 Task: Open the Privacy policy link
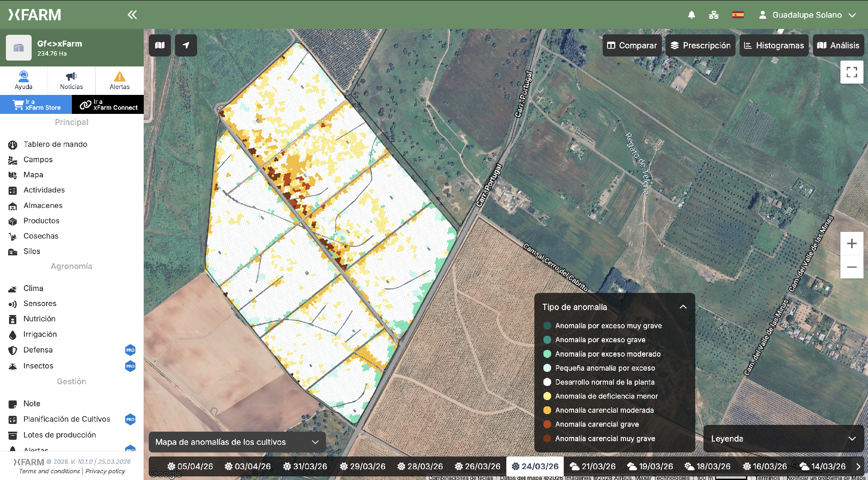[105, 471]
